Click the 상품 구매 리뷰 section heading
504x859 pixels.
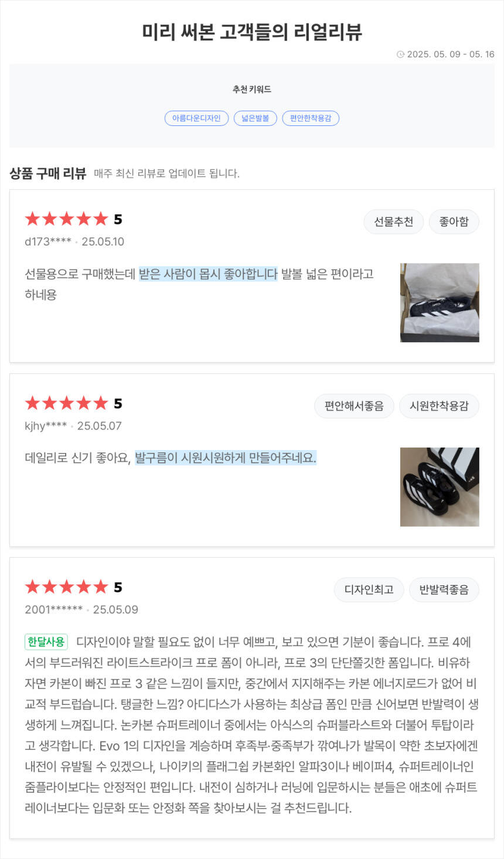point(47,173)
